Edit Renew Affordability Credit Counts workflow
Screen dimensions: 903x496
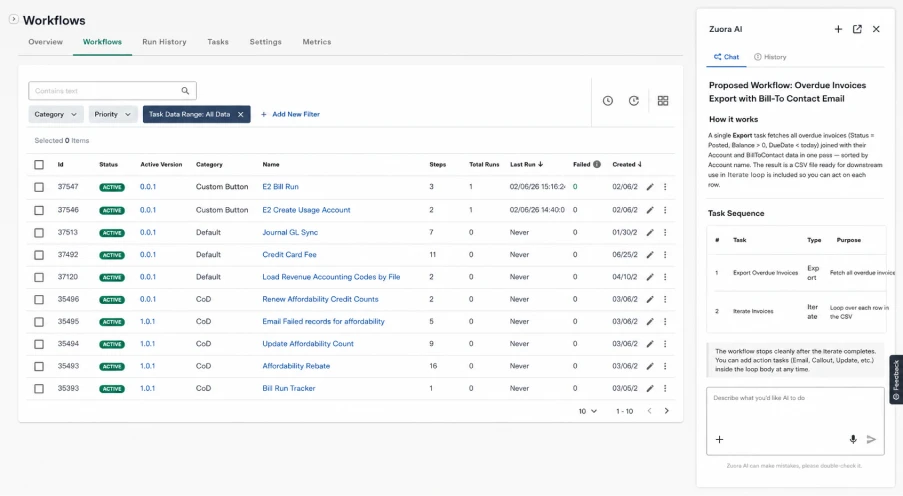(650, 300)
